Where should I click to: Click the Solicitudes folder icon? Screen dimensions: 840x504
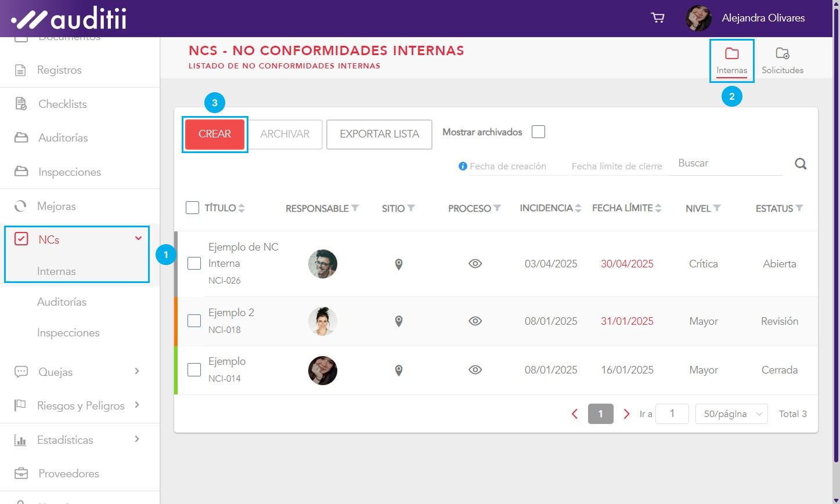[x=782, y=54]
